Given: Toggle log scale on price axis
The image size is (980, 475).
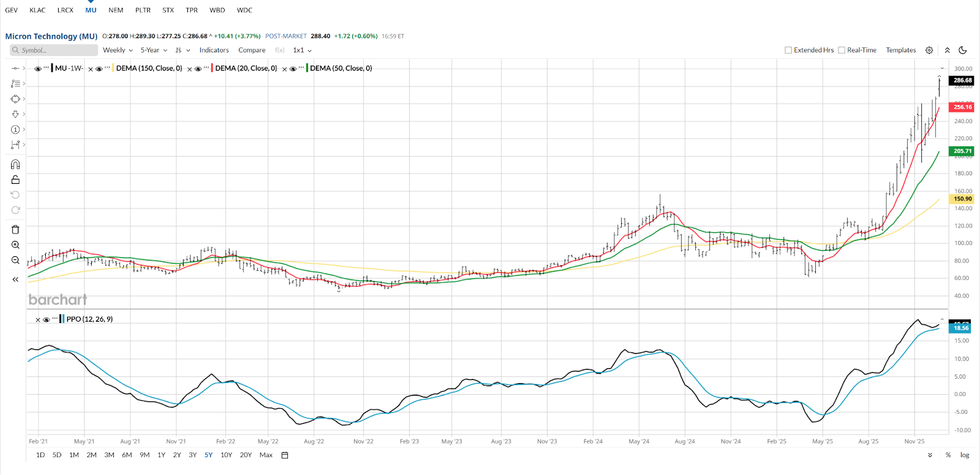Looking at the screenshot, I should tap(965, 455).
